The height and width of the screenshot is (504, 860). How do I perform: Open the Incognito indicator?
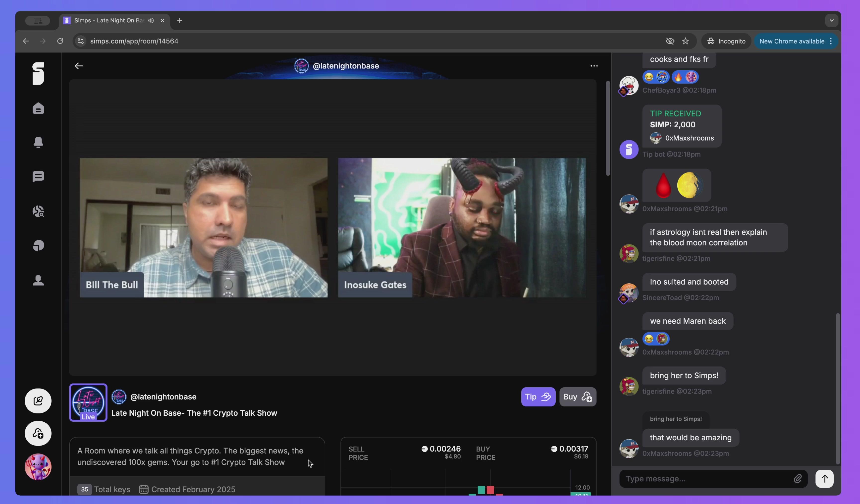[x=726, y=41]
